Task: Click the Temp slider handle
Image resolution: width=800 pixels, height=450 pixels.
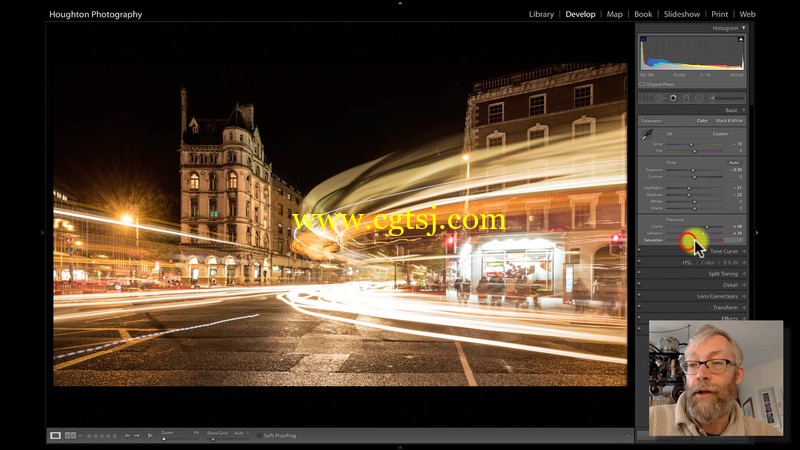Action: coord(691,144)
